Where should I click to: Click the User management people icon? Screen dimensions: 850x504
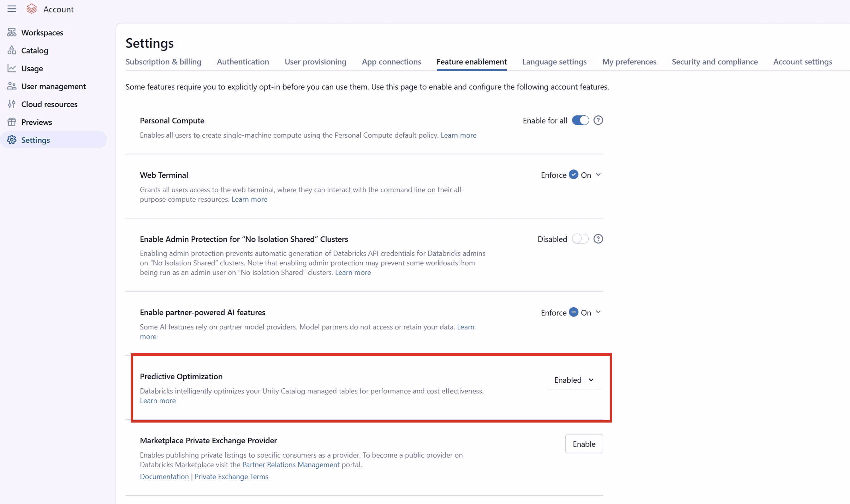(12, 86)
